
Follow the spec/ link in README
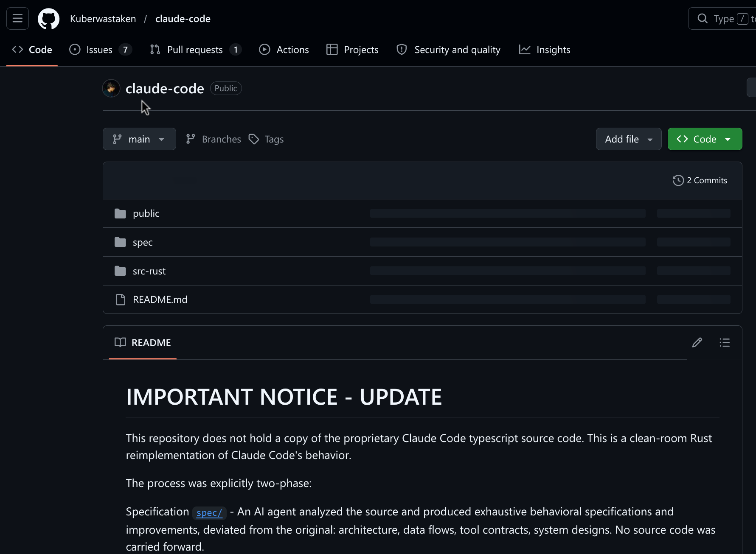click(x=209, y=512)
